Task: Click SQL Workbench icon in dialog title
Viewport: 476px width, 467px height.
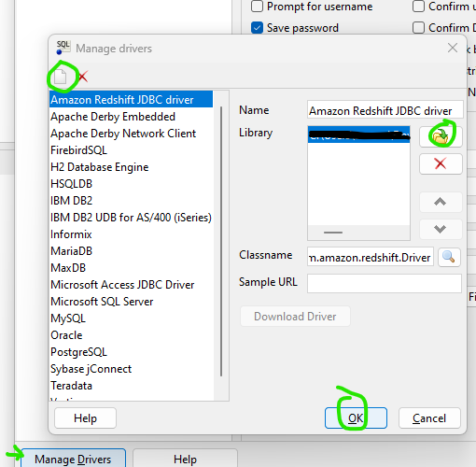Action: (x=63, y=48)
